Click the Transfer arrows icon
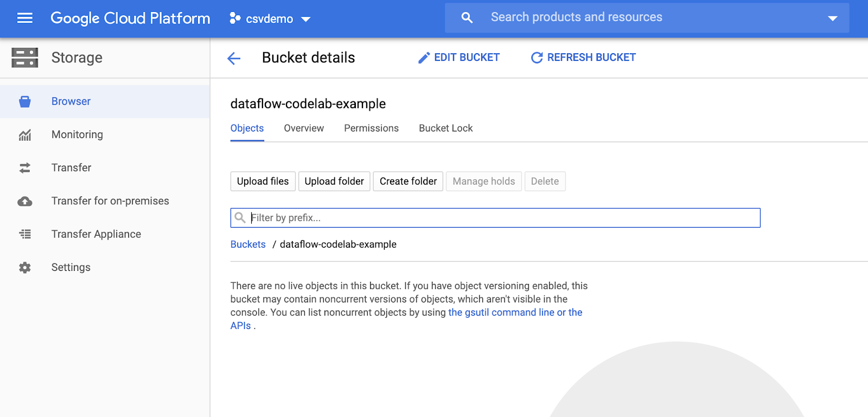868x417 pixels. click(25, 168)
